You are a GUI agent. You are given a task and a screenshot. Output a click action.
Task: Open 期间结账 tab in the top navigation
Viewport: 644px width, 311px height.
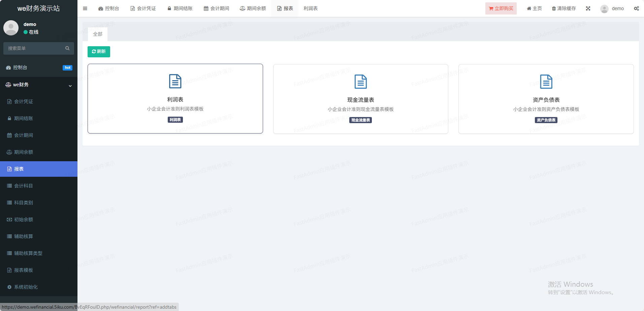(180, 8)
